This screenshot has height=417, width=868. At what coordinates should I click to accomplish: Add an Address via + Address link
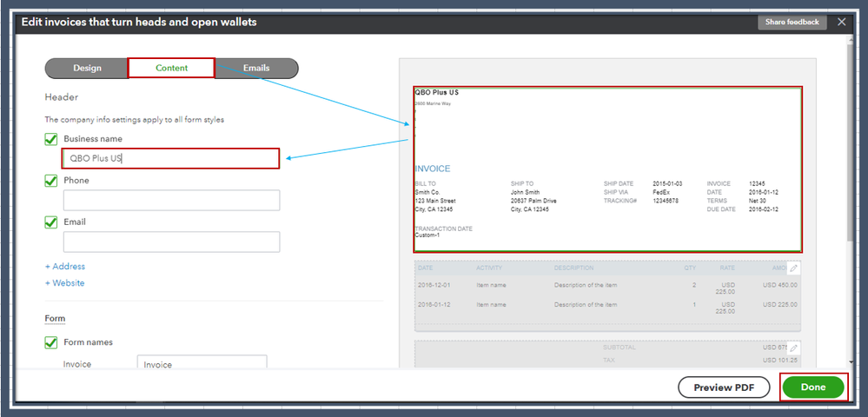65,267
